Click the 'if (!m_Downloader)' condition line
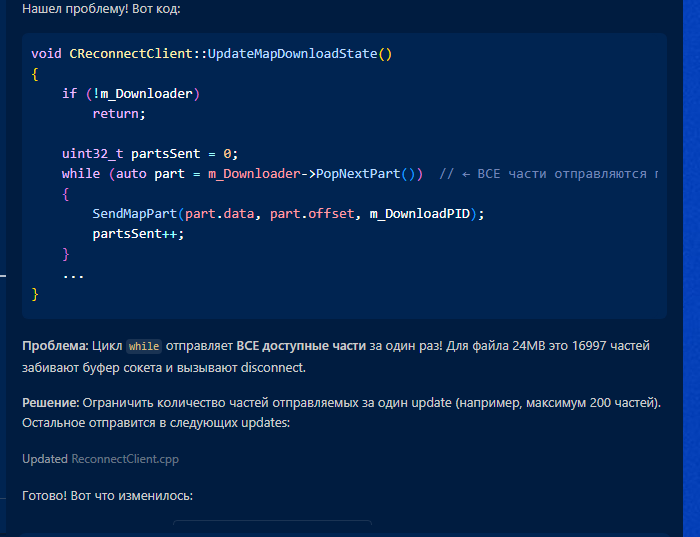Image resolution: width=700 pixels, height=537 pixels. [x=131, y=94]
